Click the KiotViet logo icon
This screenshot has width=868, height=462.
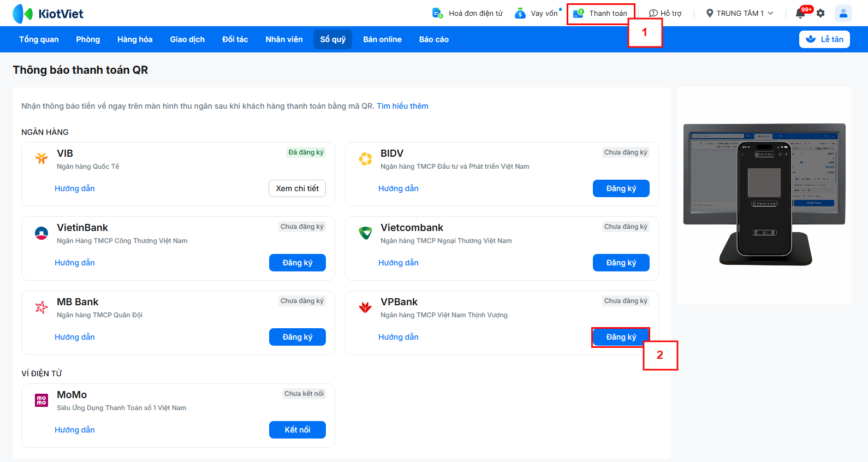pyautogui.click(x=23, y=14)
